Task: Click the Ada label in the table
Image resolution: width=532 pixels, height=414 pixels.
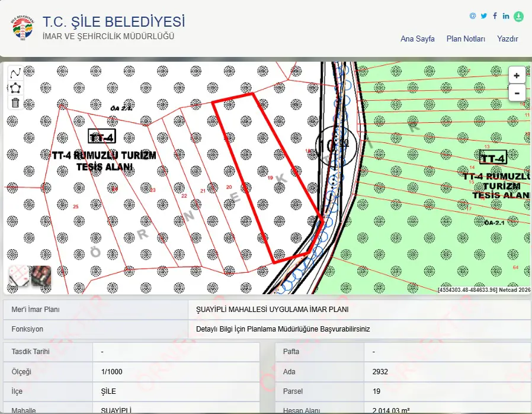Action: (289, 371)
